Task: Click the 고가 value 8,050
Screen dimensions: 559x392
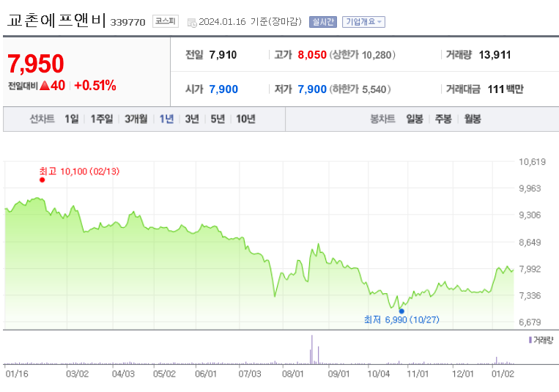Action: 312,55
